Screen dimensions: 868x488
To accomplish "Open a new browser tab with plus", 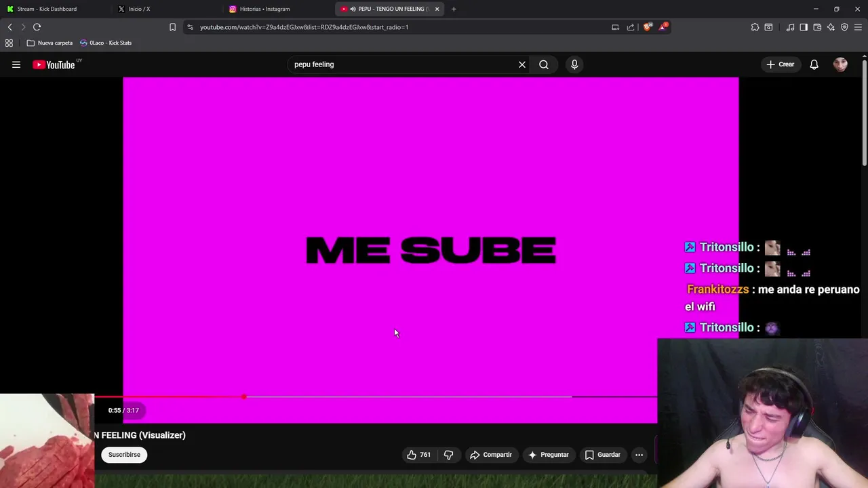I will tap(454, 9).
